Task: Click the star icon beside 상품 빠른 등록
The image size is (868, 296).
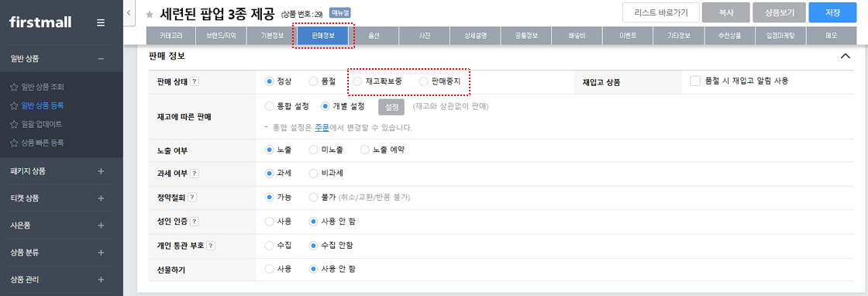Action: point(15,143)
